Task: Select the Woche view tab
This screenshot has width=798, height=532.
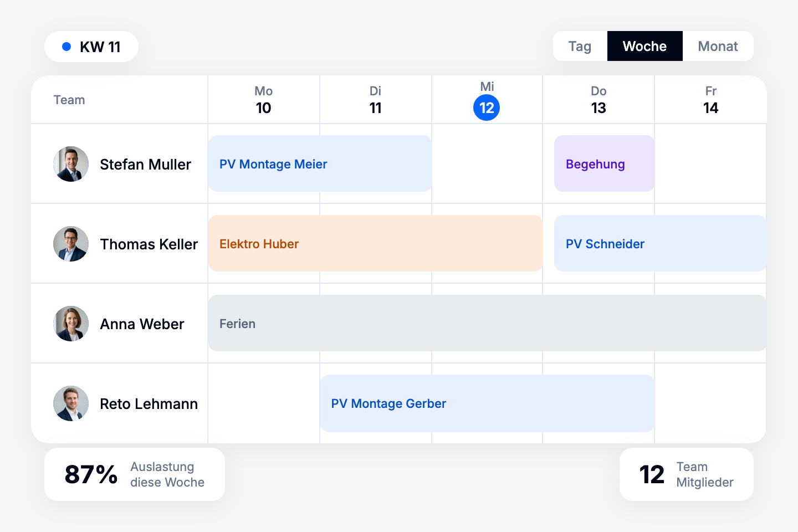Action: coord(644,46)
